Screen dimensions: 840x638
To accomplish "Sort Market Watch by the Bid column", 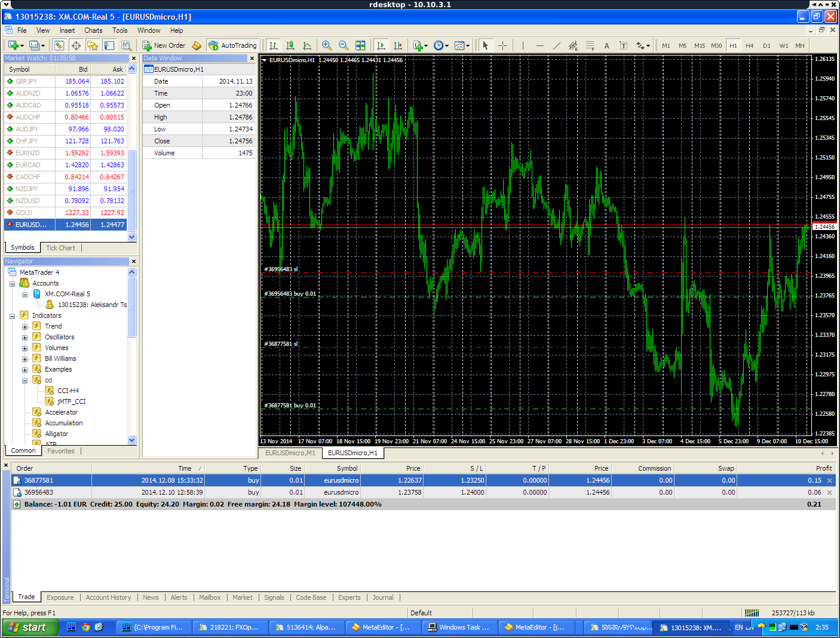I will tap(73, 69).
